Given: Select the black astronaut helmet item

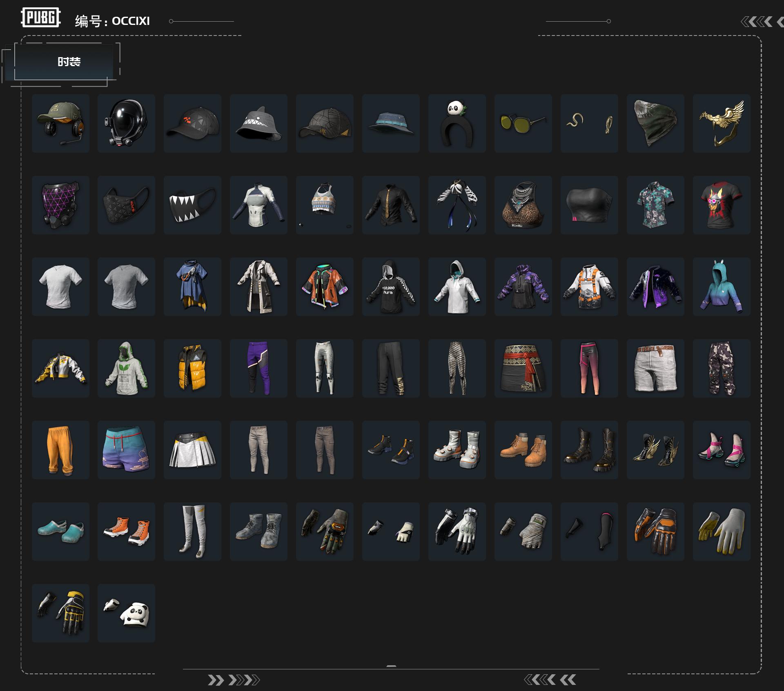Looking at the screenshot, I should click(x=126, y=123).
